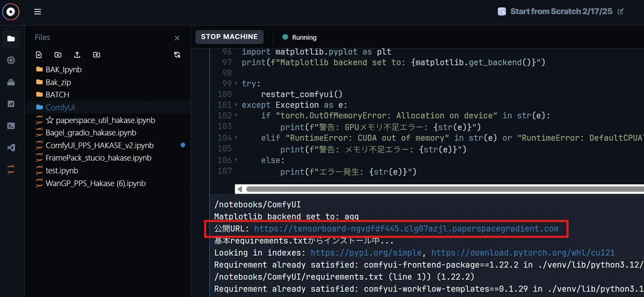
Task: Open the terminal sidebar icon
Action: (11, 125)
